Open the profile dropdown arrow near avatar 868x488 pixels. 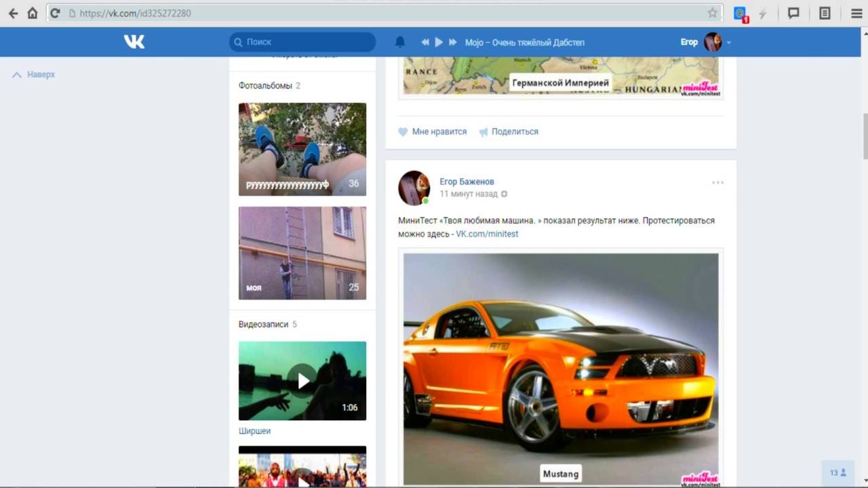click(729, 43)
